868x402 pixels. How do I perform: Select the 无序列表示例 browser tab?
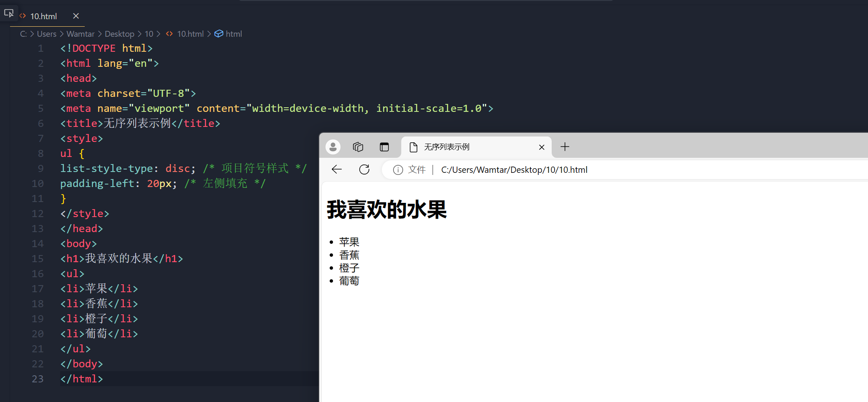(x=477, y=147)
